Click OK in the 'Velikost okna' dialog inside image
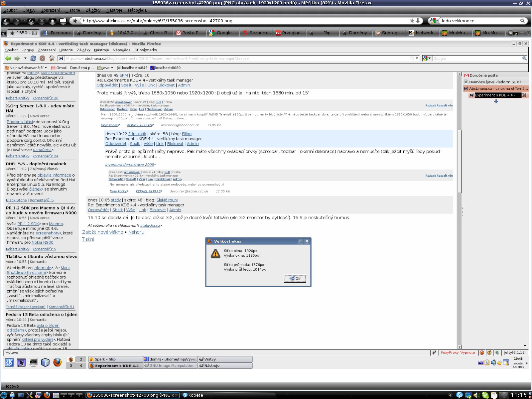The height and width of the screenshot is (399, 532). click(x=295, y=279)
